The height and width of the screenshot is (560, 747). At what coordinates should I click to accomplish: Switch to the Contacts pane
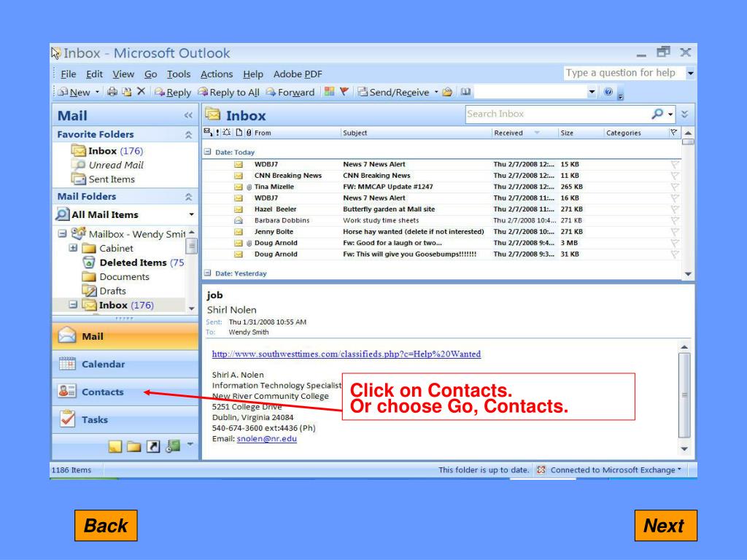[x=125, y=392]
